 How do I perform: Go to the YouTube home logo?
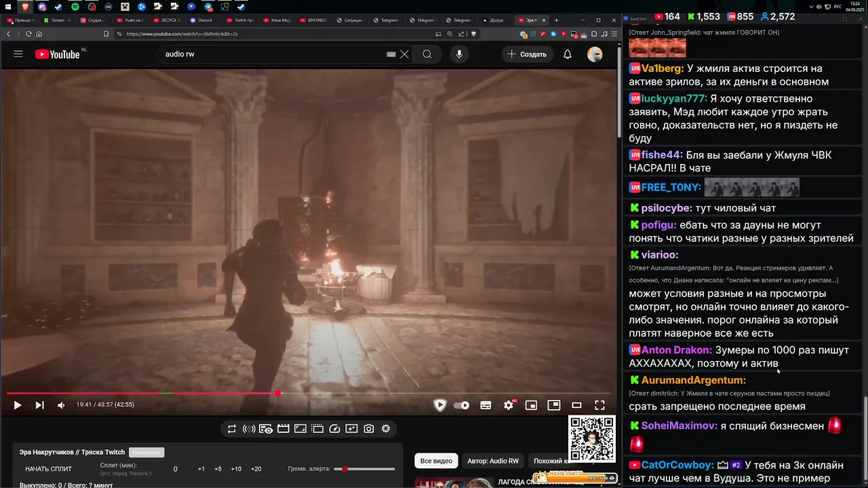click(58, 54)
